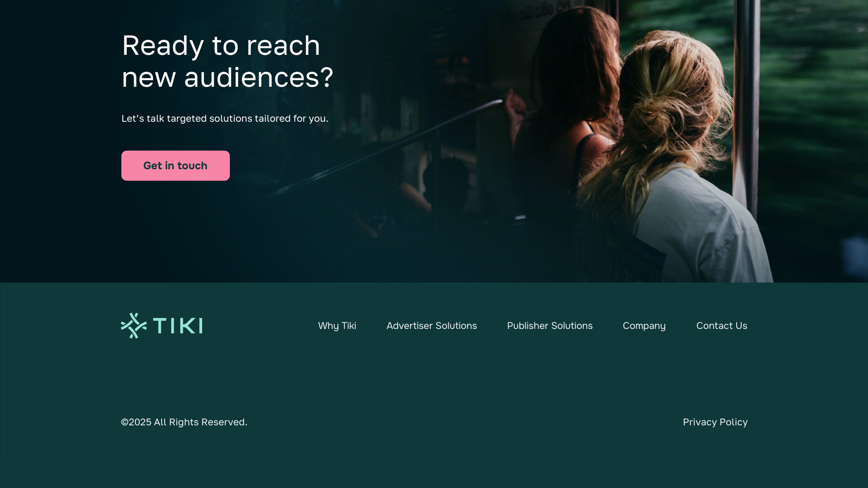
Task: Click the blurred green foliage background
Action: 815,101
